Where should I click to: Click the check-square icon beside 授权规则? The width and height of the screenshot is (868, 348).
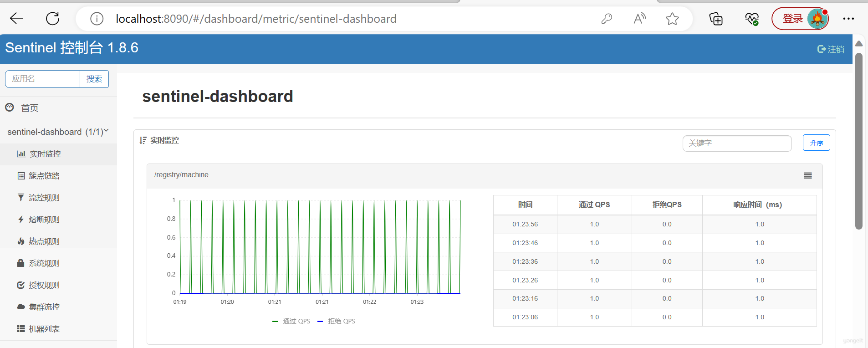click(x=20, y=285)
